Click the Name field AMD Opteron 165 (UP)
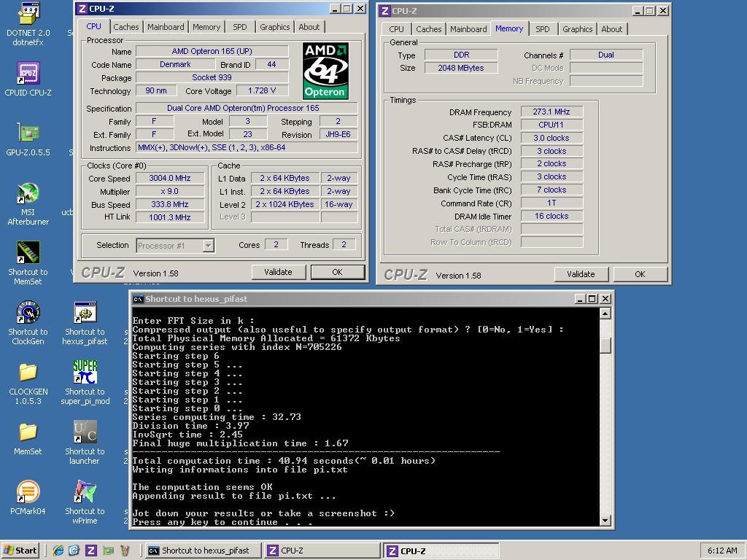747x560 pixels. point(212,51)
